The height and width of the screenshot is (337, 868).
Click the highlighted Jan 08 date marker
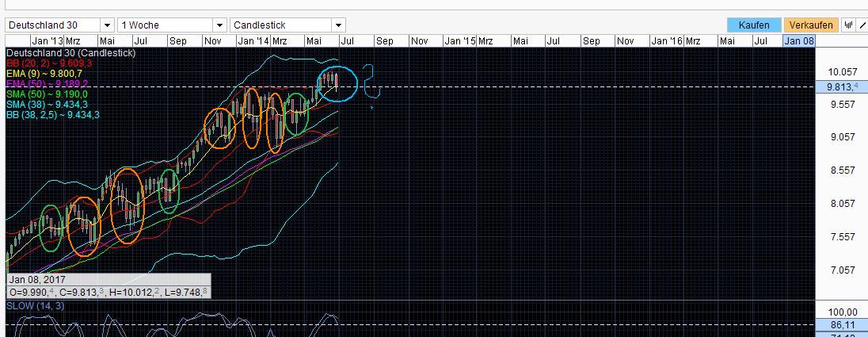tap(798, 40)
